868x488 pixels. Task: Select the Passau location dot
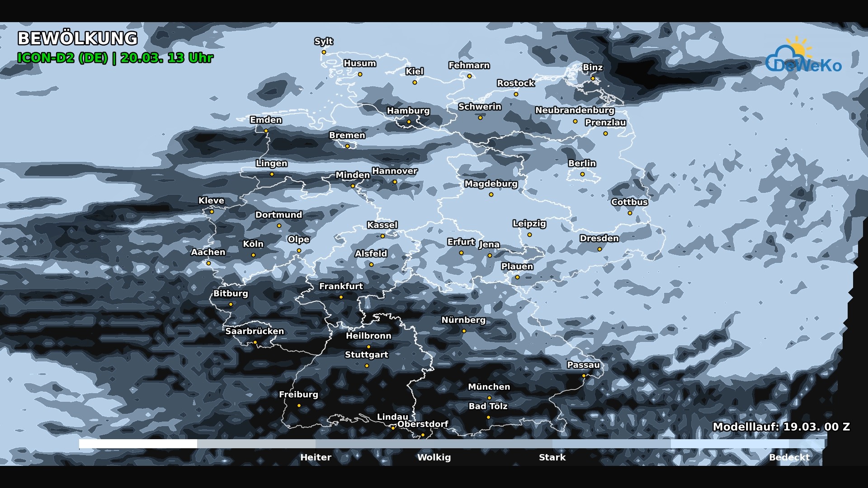584,375
